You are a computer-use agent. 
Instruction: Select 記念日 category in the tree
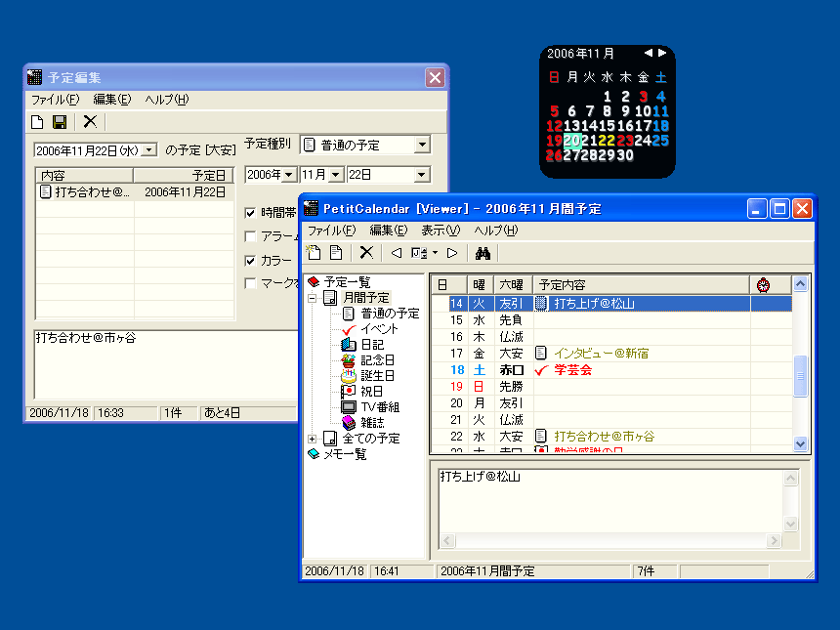(x=377, y=360)
